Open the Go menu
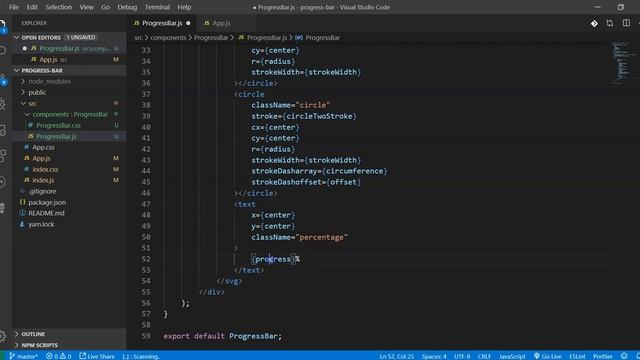Screen dimensions: 640x360 pyautogui.click(x=105, y=7)
